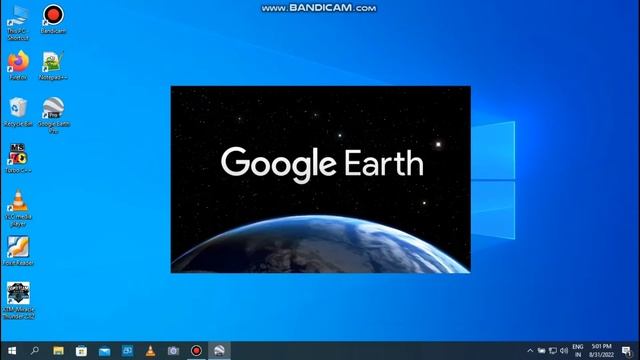Select the Recycle Bin desktop icon

pyautogui.click(x=18, y=112)
